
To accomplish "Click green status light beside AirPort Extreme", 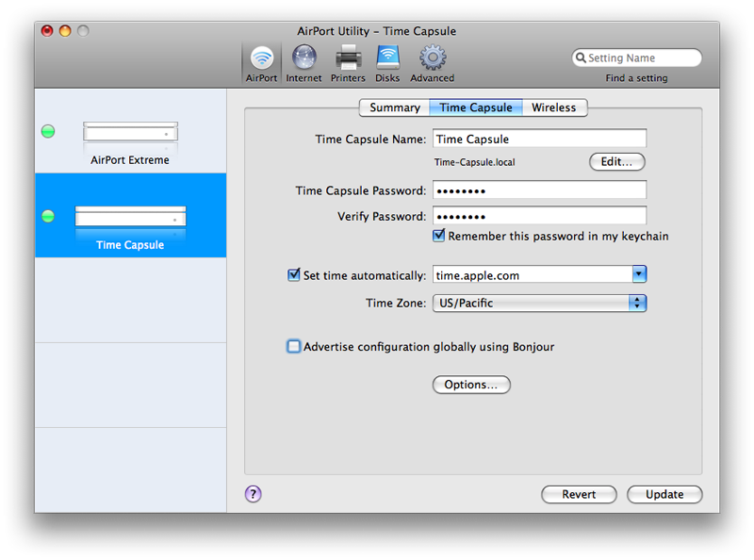I will [48, 131].
